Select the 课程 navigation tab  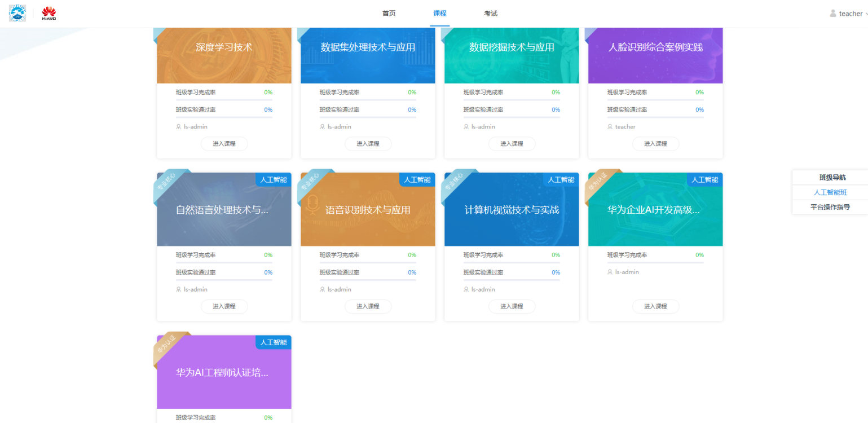point(440,14)
